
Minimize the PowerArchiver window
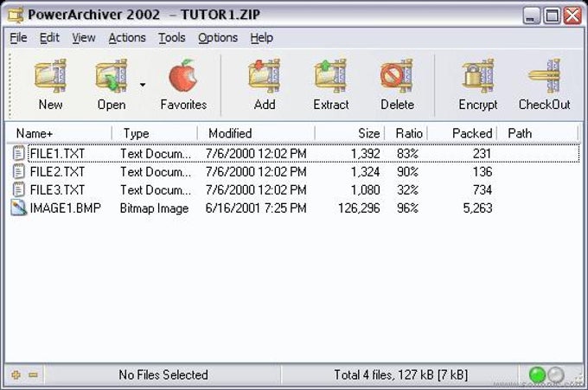click(531, 16)
